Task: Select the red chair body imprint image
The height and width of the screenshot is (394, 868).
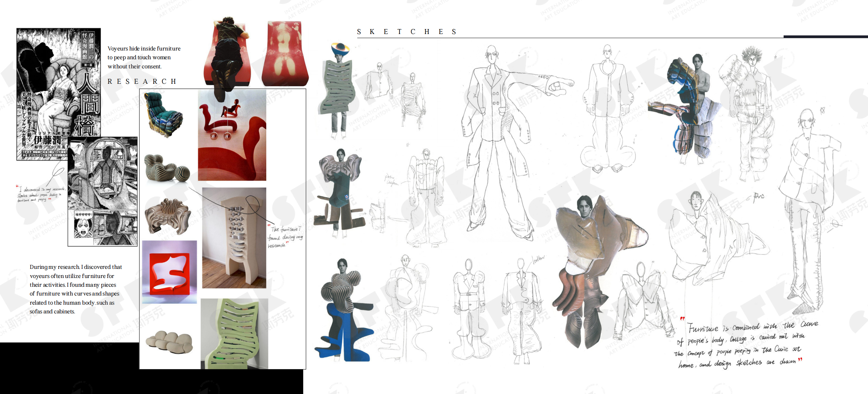Action: [x=285, y=53]
